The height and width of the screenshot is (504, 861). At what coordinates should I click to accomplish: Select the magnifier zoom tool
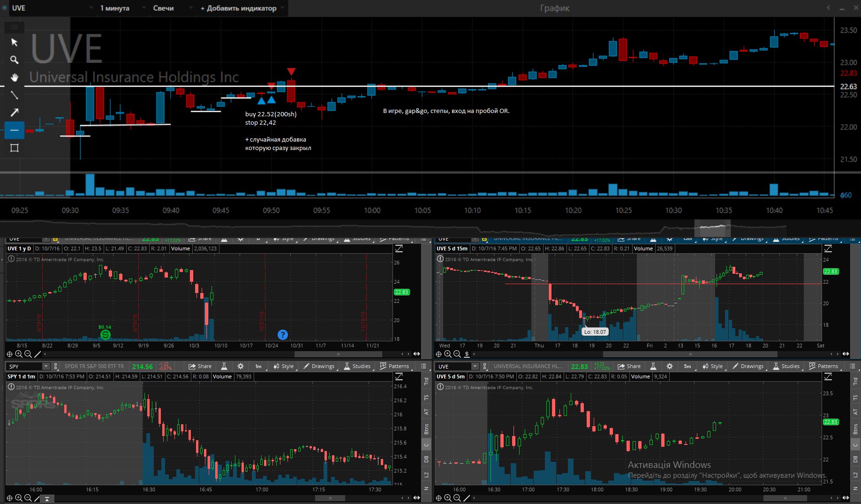pos(14,60)
